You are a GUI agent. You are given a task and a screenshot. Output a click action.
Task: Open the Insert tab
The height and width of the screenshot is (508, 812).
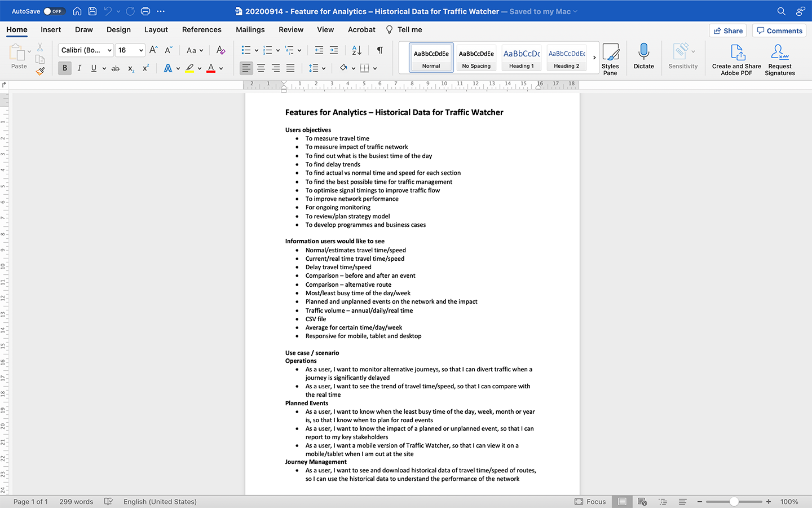[51, 29]
